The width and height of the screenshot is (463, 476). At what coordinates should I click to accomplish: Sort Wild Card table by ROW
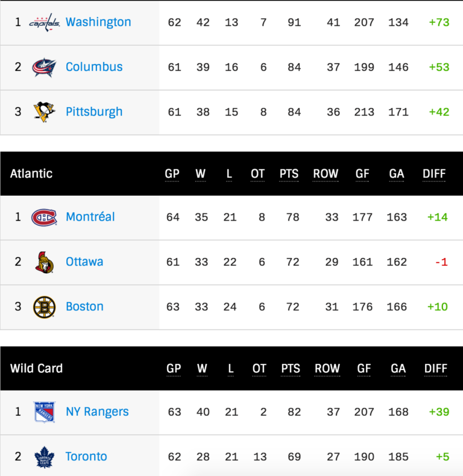click(326, 369)
